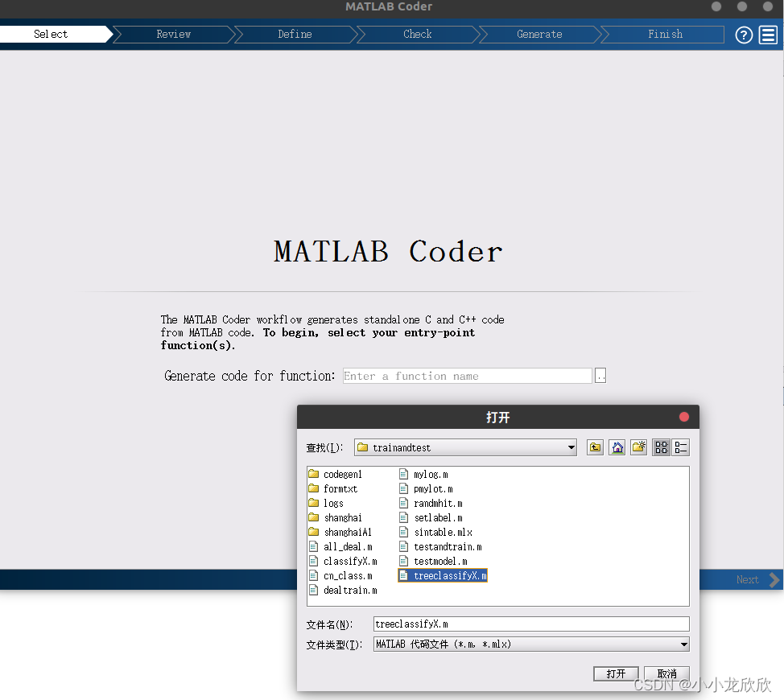Select the formtxt folder
The width and height of the screenshot is (784, 700).
pos(333,488)
